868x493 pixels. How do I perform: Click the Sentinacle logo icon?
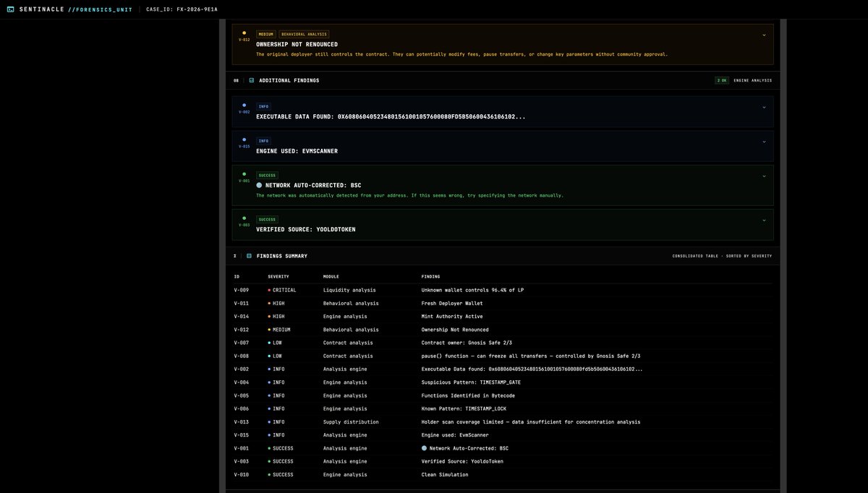10,9
